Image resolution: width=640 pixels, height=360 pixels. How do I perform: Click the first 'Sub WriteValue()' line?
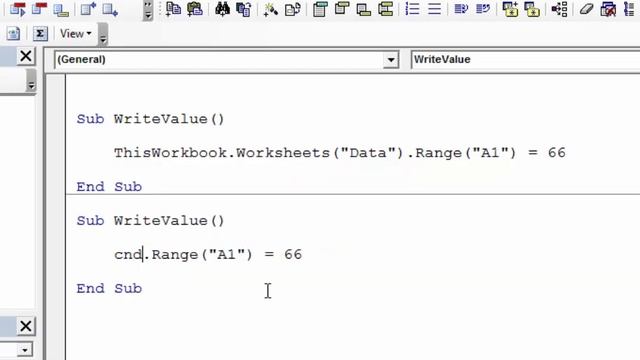click(150, 119)
